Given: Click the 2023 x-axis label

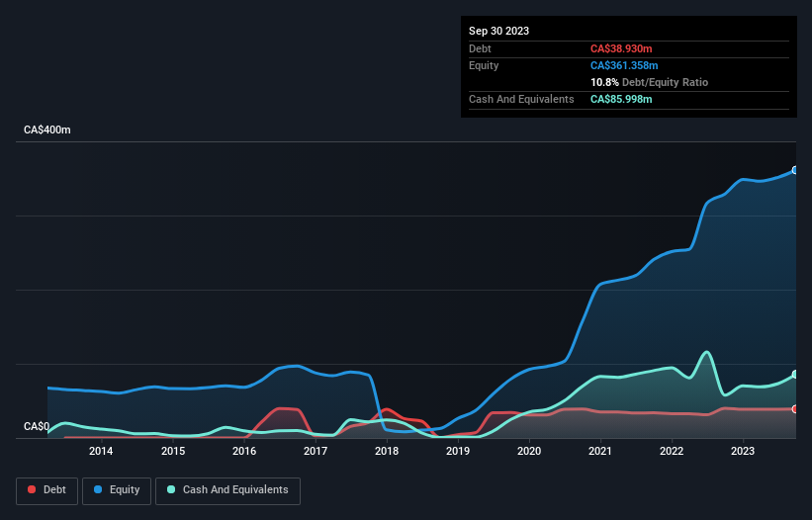Looking at the screenshot, I should [x=743, y=451].
